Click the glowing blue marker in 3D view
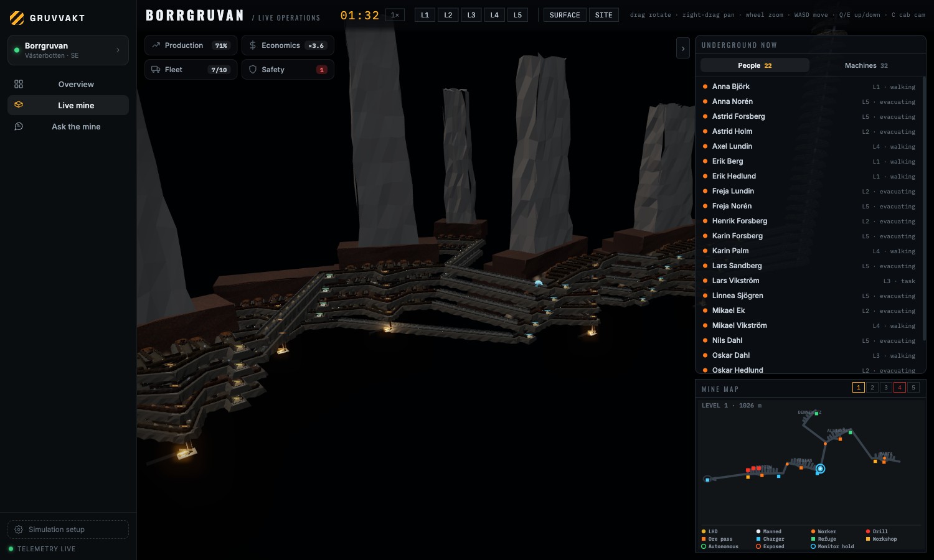This screenshot has width=934, height=560. (x=538, y=283)
